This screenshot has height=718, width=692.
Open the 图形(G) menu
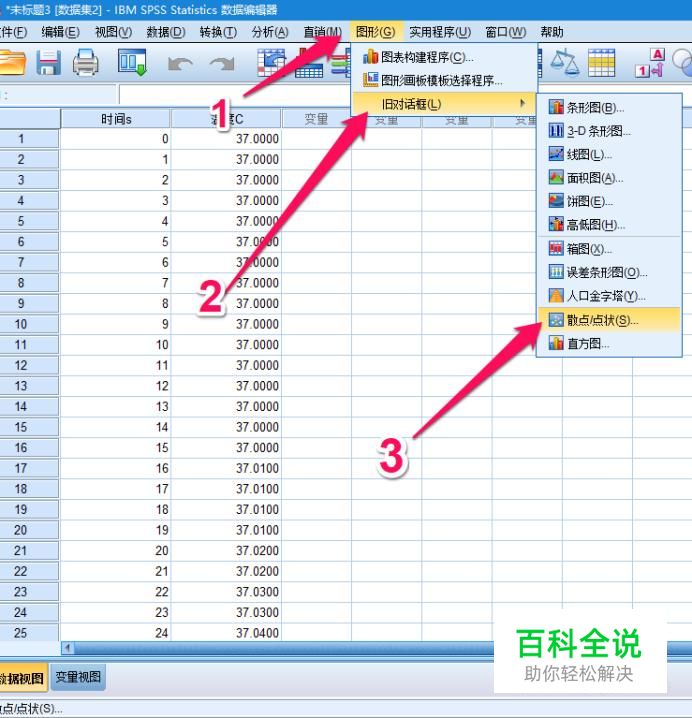tap(376, 32)
